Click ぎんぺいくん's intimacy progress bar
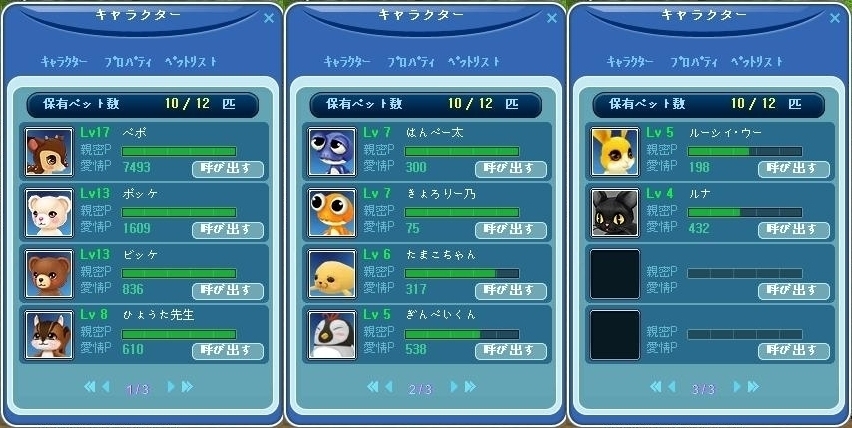The width and height of the screenshot is (852, 428). (462, 335)
